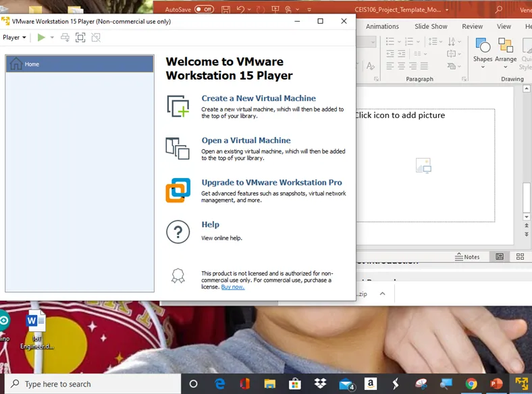The width and height of the screenshot is (532, 394).
Task: Open the Animations ribbon tab
Action: (382, 26)
